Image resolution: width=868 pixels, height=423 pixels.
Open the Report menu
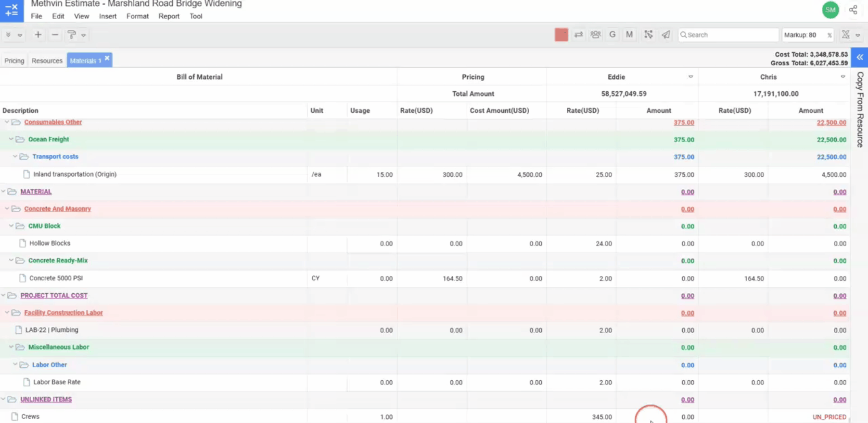coord(169,16)
